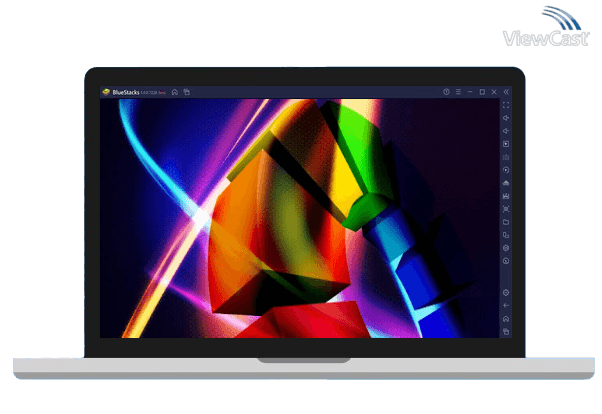The image size is (602, 414).
Task: Open the Help question mark icon
Action: (446, 92)
